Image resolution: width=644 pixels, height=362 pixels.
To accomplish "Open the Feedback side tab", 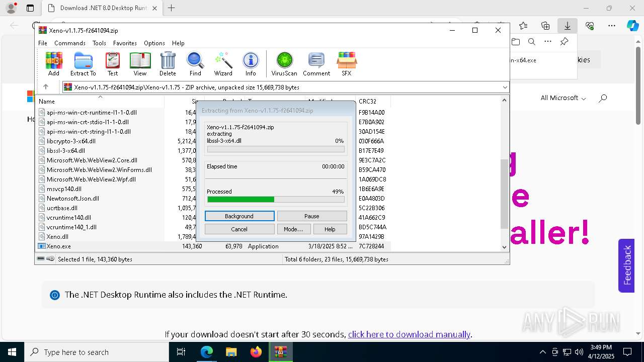I will [x=626, y=265].
